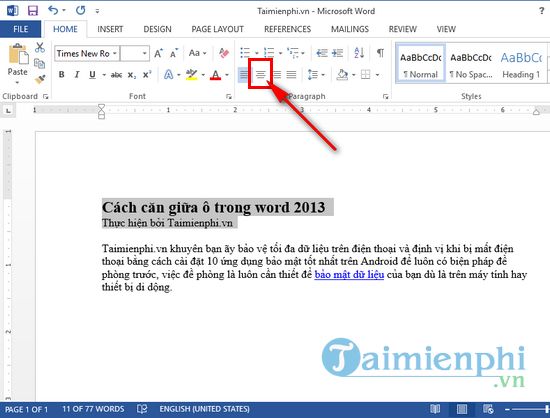Apply the red font color

pyautogui.click(x=215, y=75)
